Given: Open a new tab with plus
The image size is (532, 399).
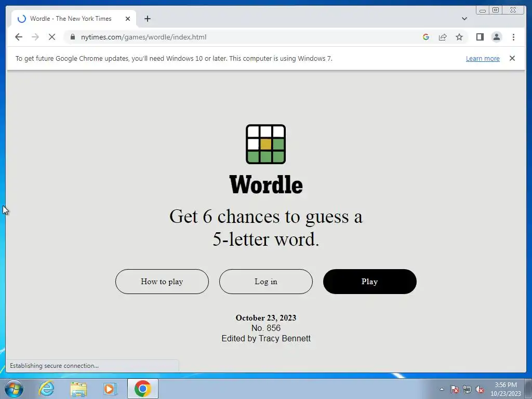Looking at the screenshot, I should 147,19.
